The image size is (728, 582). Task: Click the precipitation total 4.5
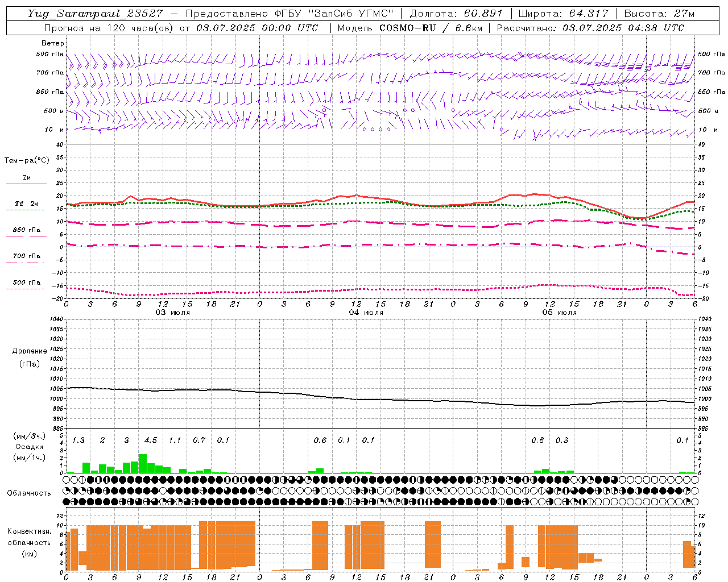pos(151,440)
